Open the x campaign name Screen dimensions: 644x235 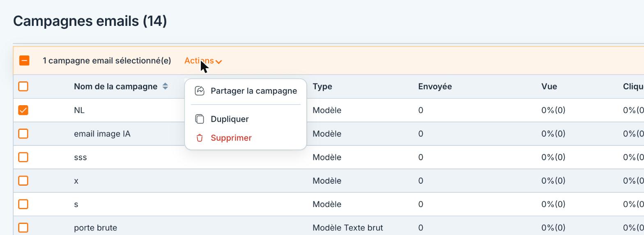point(76,181)
